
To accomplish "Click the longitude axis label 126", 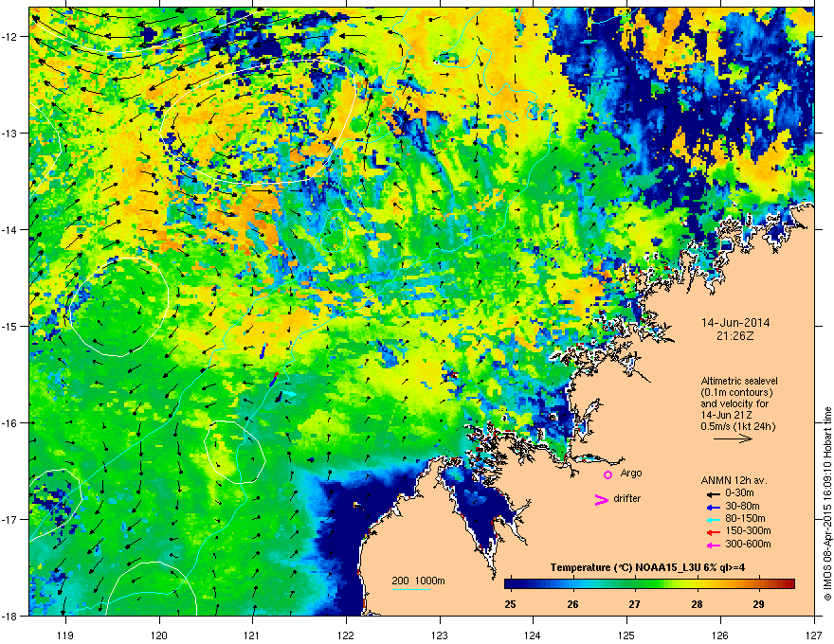I will pos(720,635).
